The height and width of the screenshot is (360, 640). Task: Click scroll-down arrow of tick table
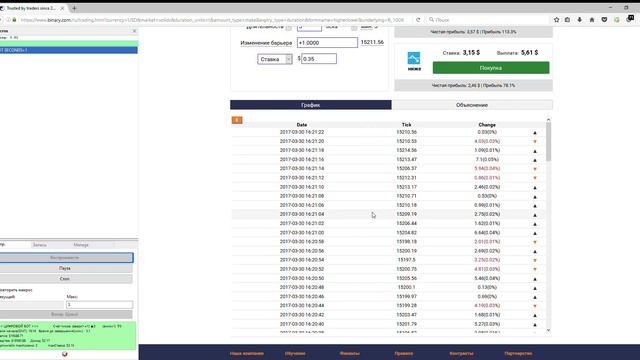pos(548,330)
